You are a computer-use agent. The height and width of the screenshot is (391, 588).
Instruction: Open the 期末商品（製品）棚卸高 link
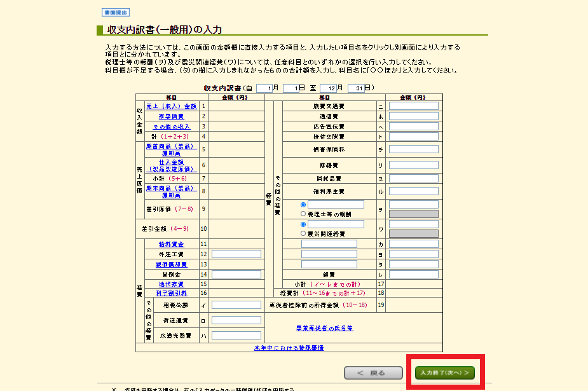[x=172, y=191]
